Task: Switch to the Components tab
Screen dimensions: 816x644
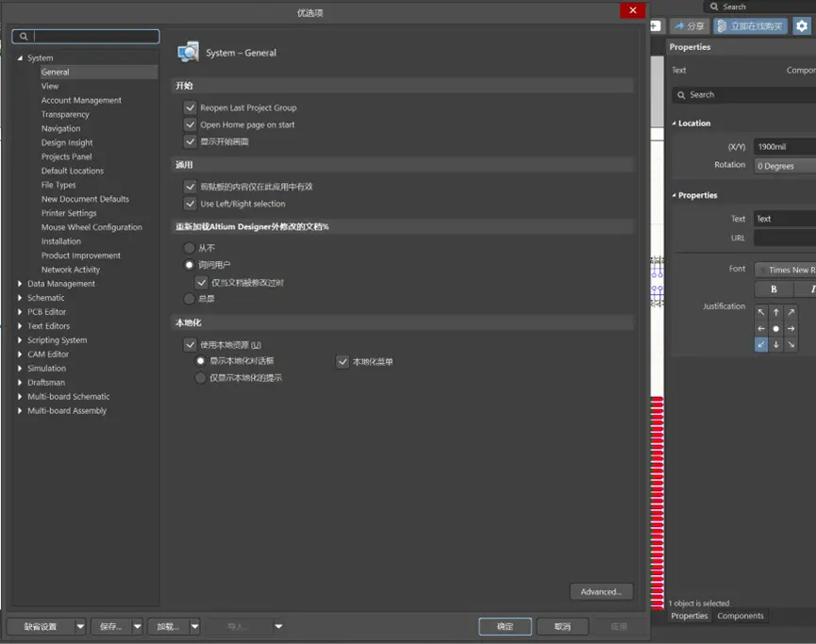Action: 740,616
